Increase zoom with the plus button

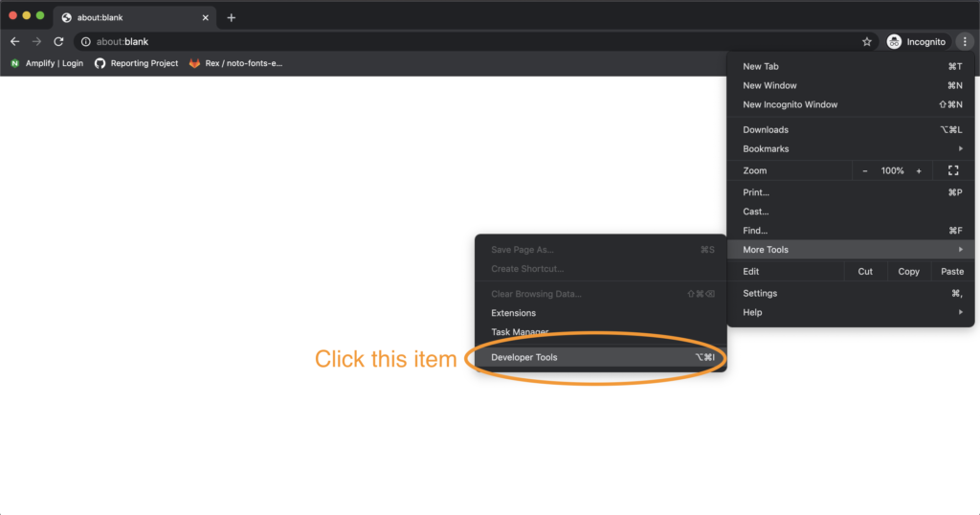coord(919,170)
